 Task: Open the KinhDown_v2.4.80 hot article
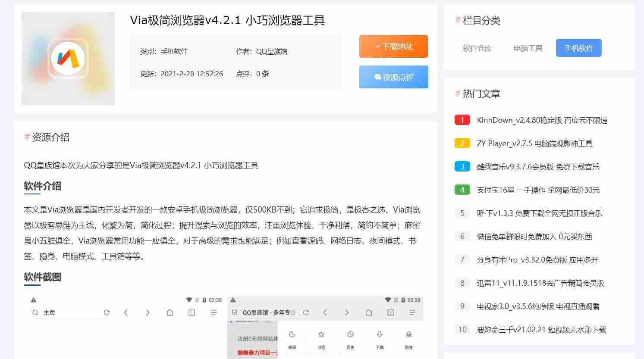542,120
